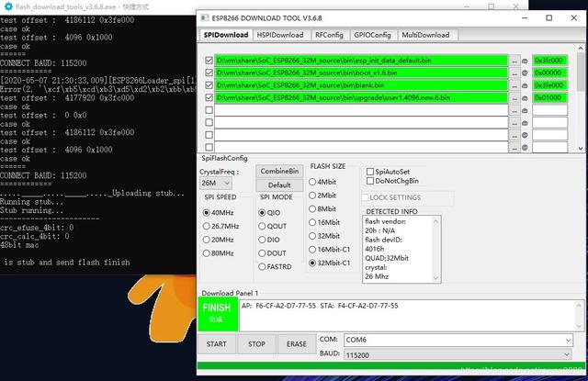Screen dimensions: 588x381
Task: Select FASTRD SPI mode
Action: (x=275, y=267)
